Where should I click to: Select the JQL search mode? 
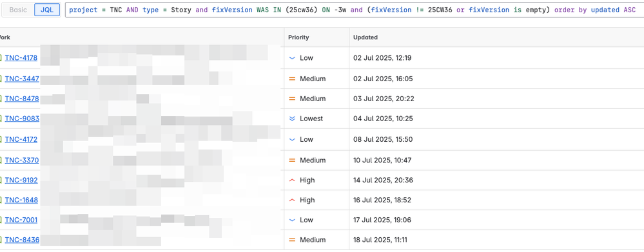point(47,10)
